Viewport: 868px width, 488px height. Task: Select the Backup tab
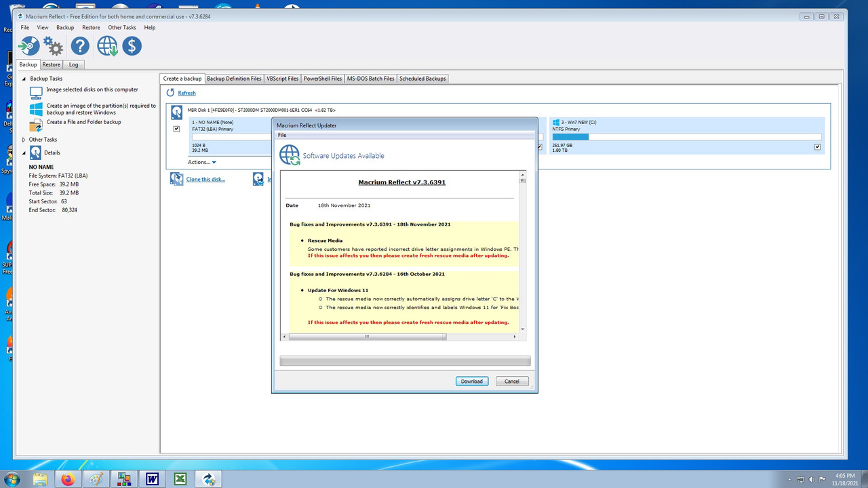click(x=28, y=64)
